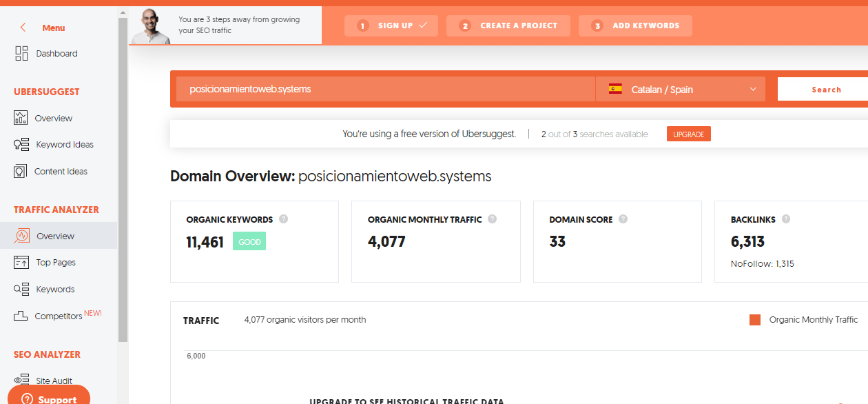
Task: Open Top Pages report
Action: pos(56,263)
